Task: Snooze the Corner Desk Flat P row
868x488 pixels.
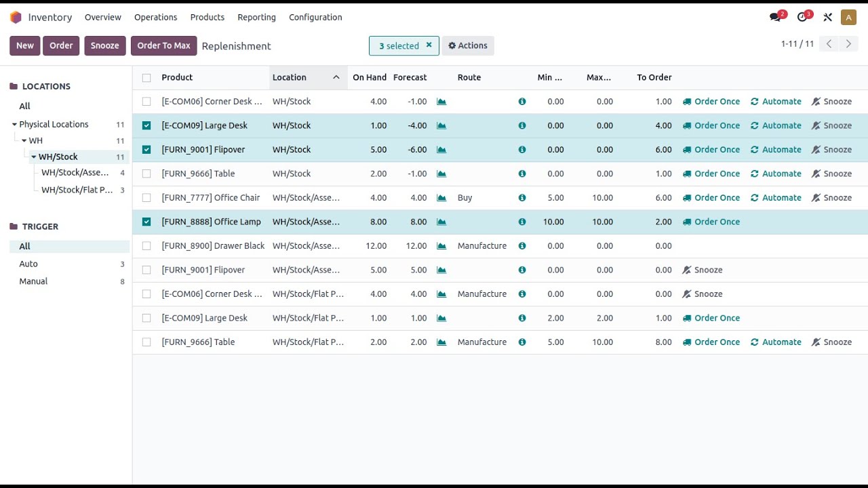Action: click(702, 294)
